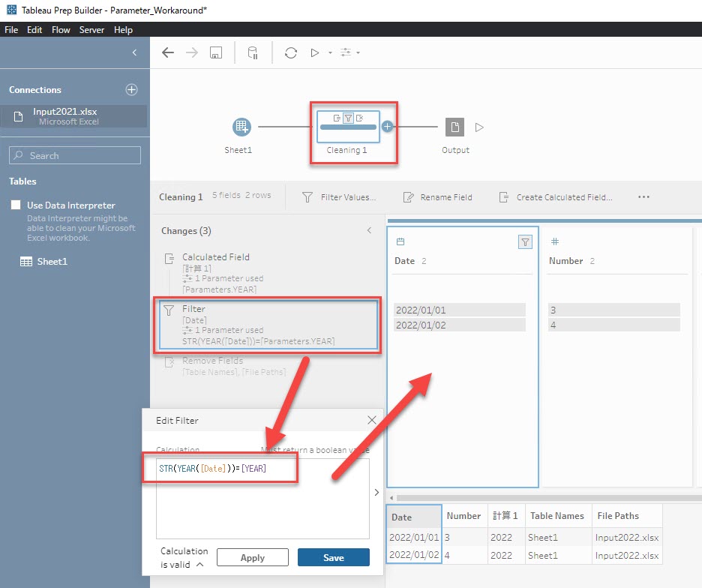This screenshot has height=588, width=702.
Task: Select the Input2022.xlsx cell in the first grid row
Action: (x=627, y=538)
